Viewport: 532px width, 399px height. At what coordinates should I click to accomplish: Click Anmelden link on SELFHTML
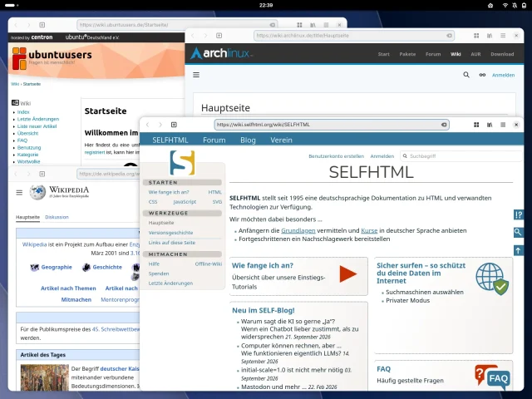pos(382,156)
